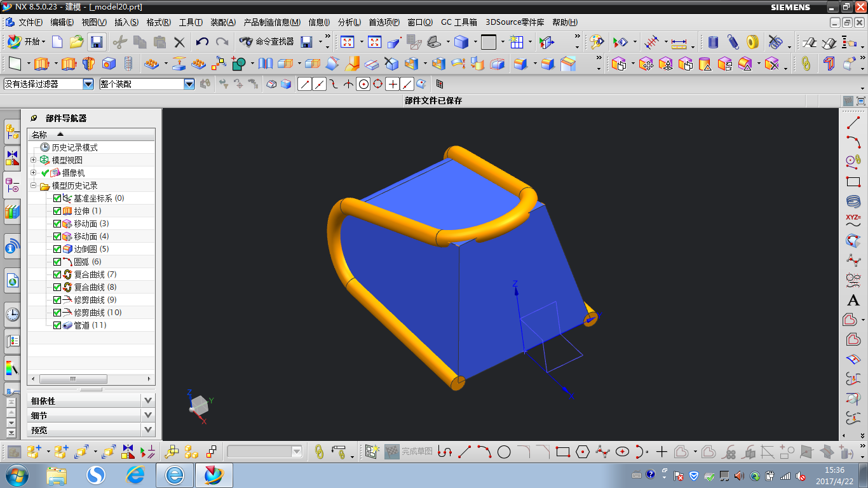Image resolution: width=868 pixels, height=488 pixels.
Task: Click the 名称 column header
Action: (x=91, y=135)
